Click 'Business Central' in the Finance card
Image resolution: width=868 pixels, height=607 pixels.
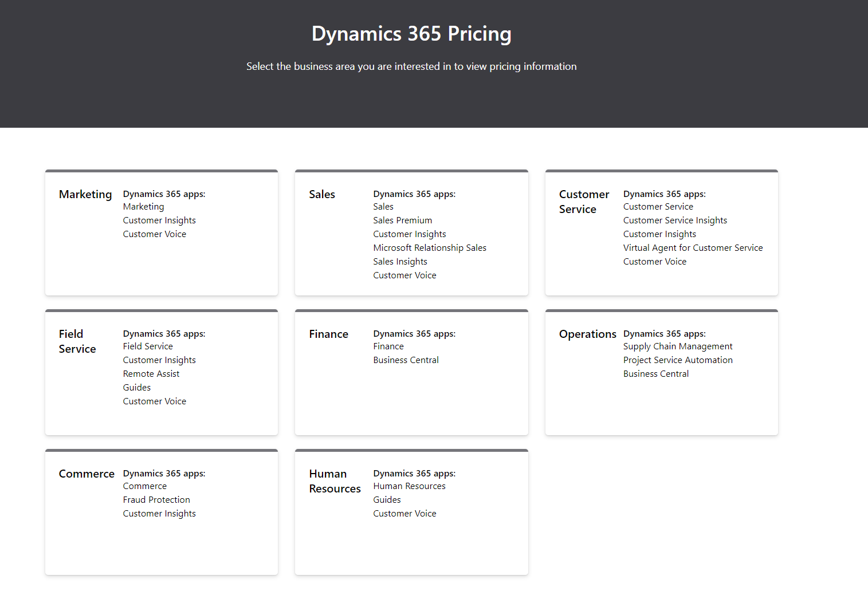pos(406,360)
